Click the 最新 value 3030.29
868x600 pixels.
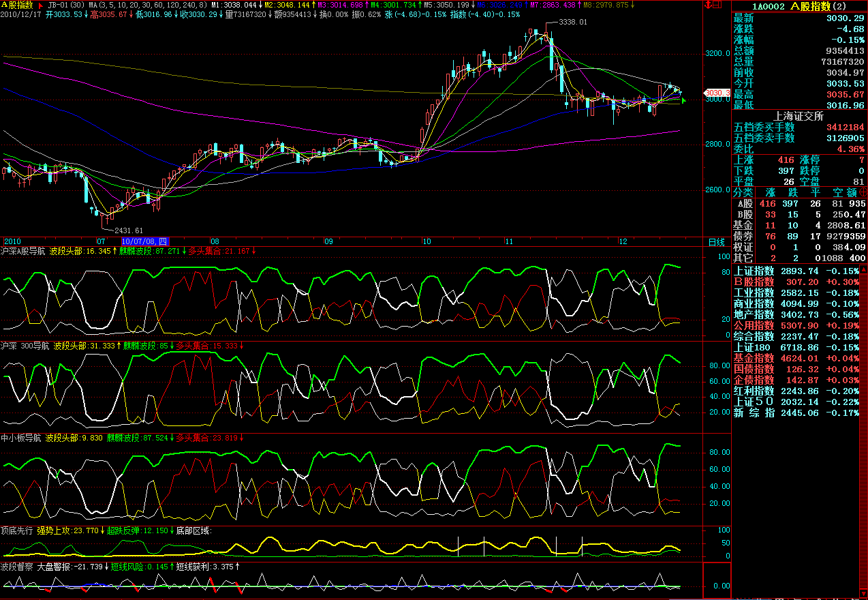click(846, 18)
